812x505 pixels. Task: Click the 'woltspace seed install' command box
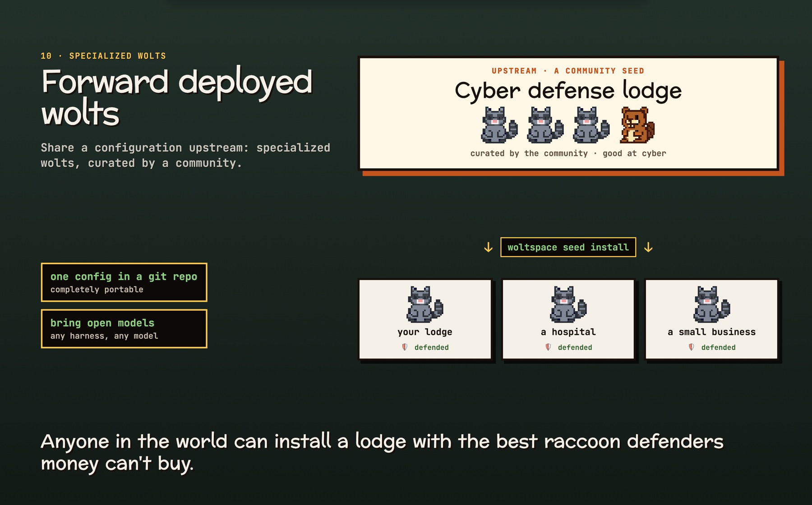click(568, 247)
